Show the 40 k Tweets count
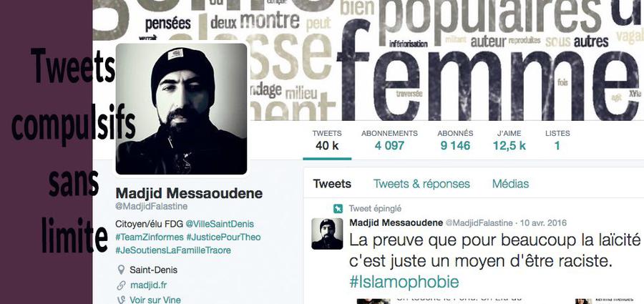 pyautogui.click(x=327, y=140)
